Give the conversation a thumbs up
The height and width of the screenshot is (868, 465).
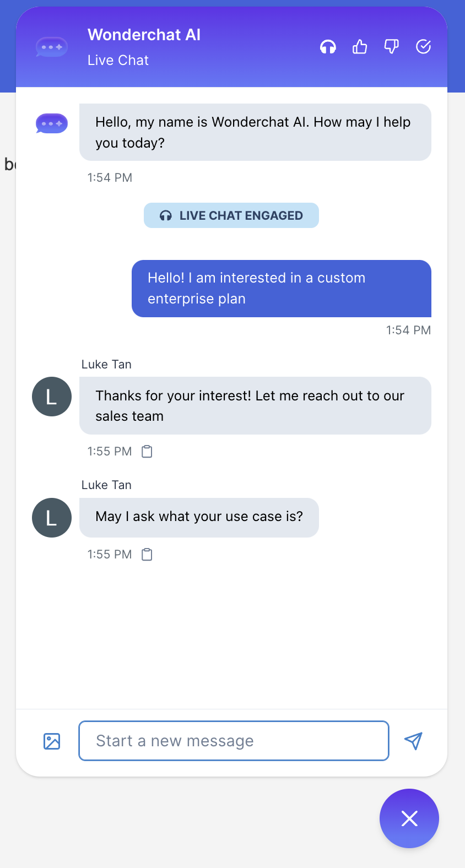pos(359,47)
